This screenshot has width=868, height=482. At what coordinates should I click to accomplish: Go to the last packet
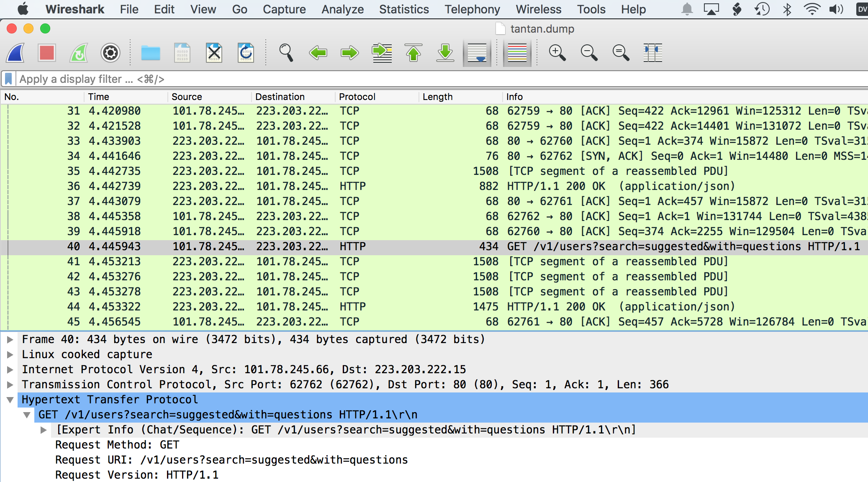click(445, 53)
